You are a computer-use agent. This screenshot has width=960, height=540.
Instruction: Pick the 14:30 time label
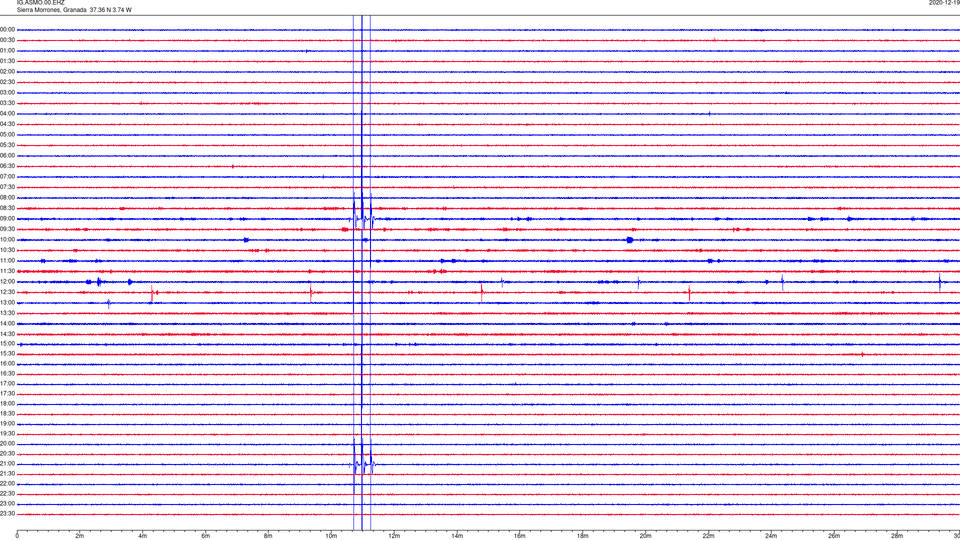7,334
